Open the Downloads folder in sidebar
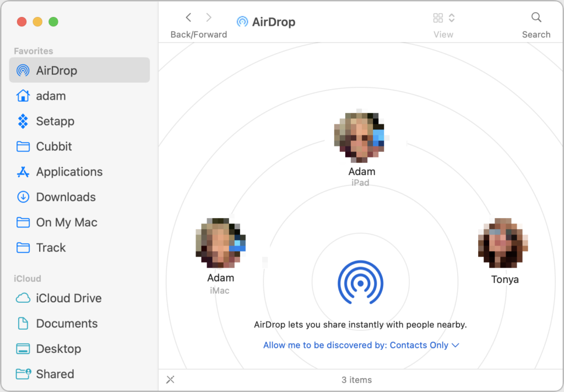 click(66, 197)
